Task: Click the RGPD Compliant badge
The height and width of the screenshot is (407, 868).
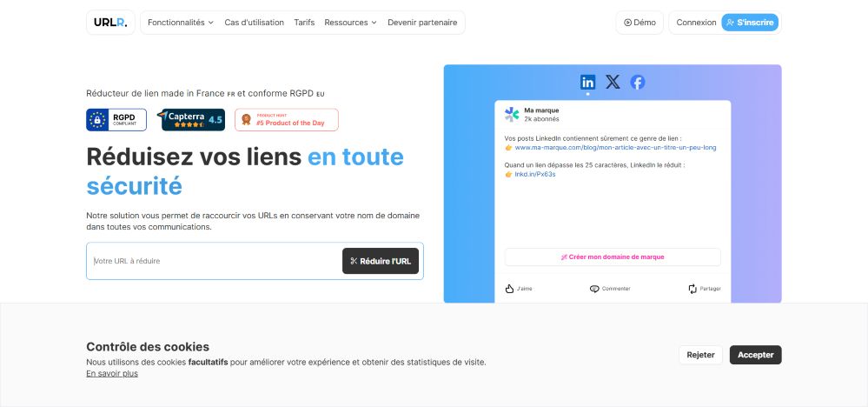Action: point(116,120)
